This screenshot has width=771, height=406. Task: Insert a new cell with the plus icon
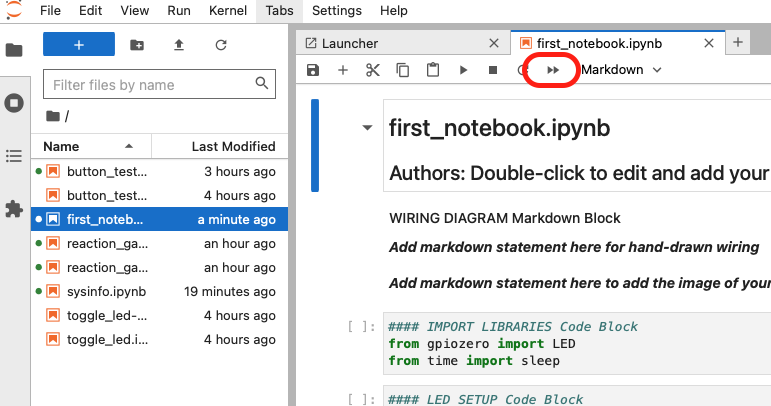342,70
